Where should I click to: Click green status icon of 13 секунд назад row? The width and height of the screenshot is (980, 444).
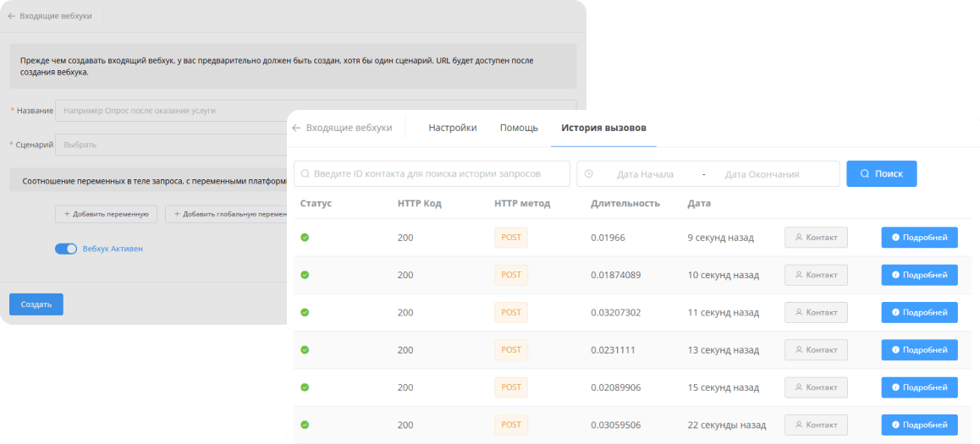pos(305,350)
